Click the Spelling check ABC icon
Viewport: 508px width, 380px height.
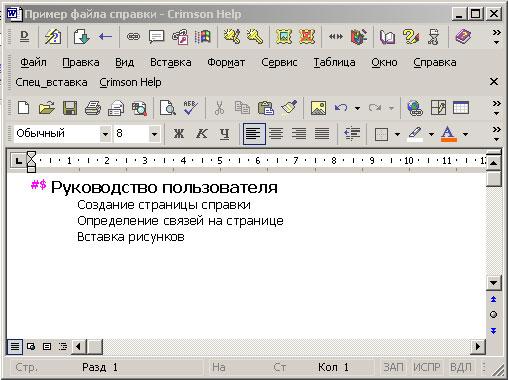pyautogui.click(x=191, y=108)
